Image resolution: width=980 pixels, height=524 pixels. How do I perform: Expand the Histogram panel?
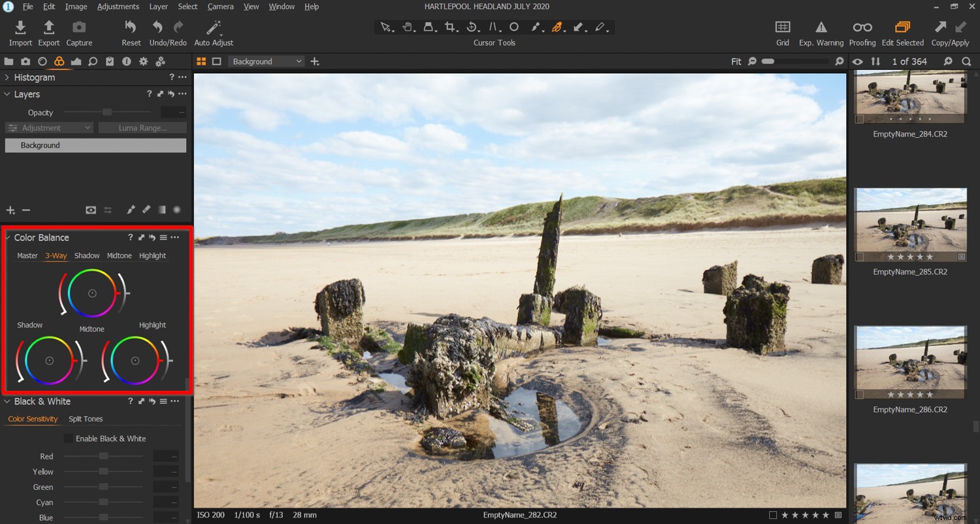(x=7, y=77)
